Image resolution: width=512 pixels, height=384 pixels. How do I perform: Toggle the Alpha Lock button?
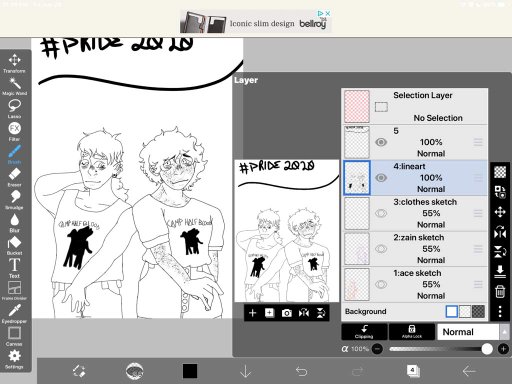[412, 332]
